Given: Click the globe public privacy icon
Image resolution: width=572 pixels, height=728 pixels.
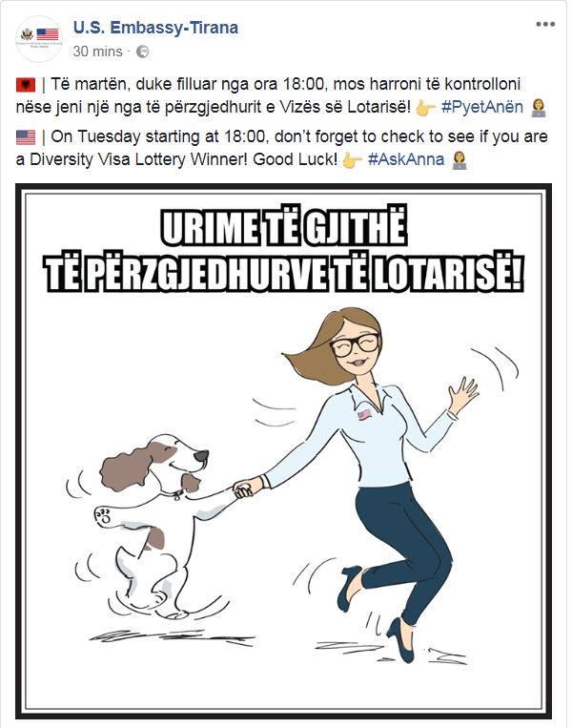Looking at the screenshot, I should point(142,52).
